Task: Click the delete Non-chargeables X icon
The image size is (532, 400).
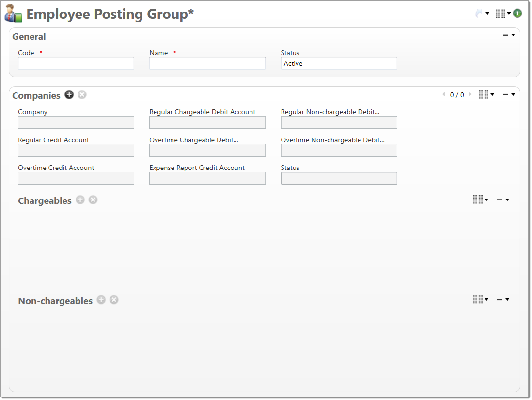Action: [114, 300]
